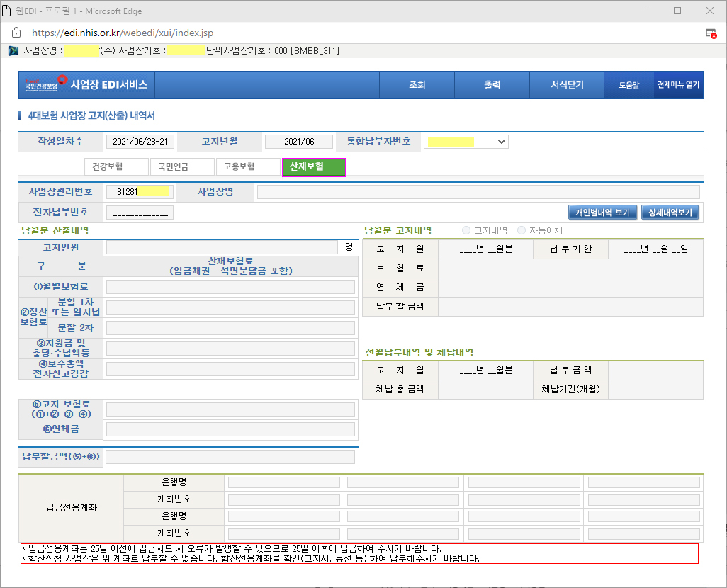Click the 납부 할 금액 label
727x588 pixels.
(400, 306)
